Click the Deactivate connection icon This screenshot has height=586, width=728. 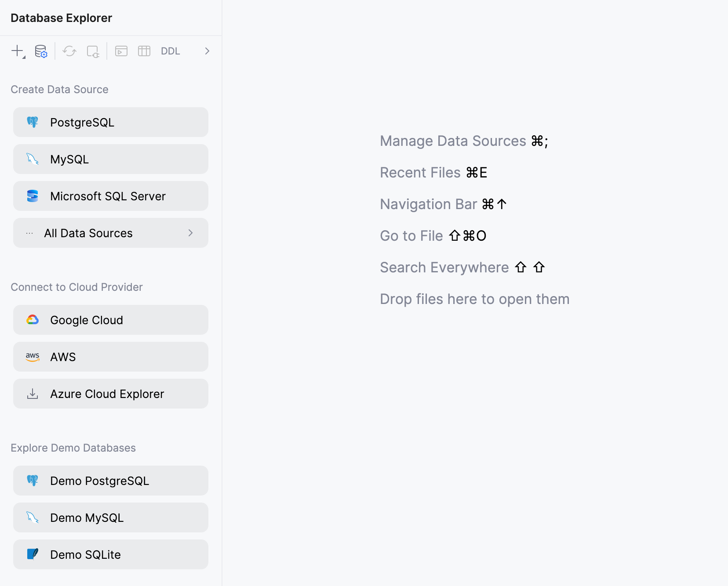[93, 51]
